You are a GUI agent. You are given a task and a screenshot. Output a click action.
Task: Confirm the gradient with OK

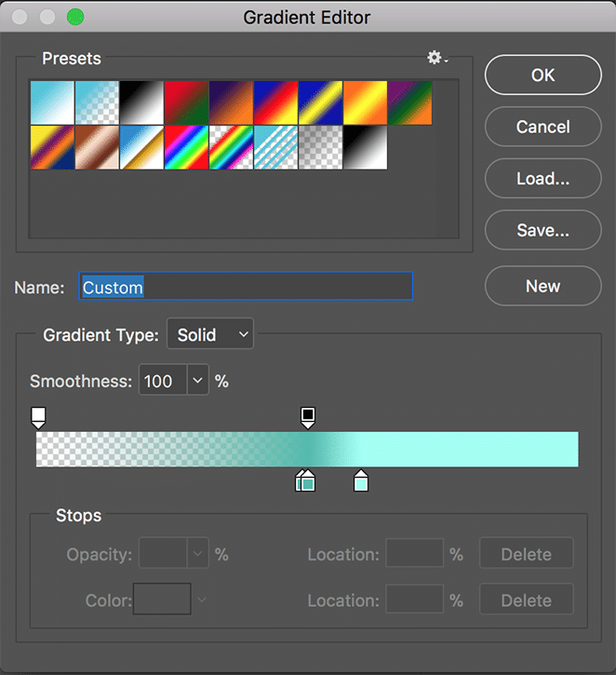point(542,75)
